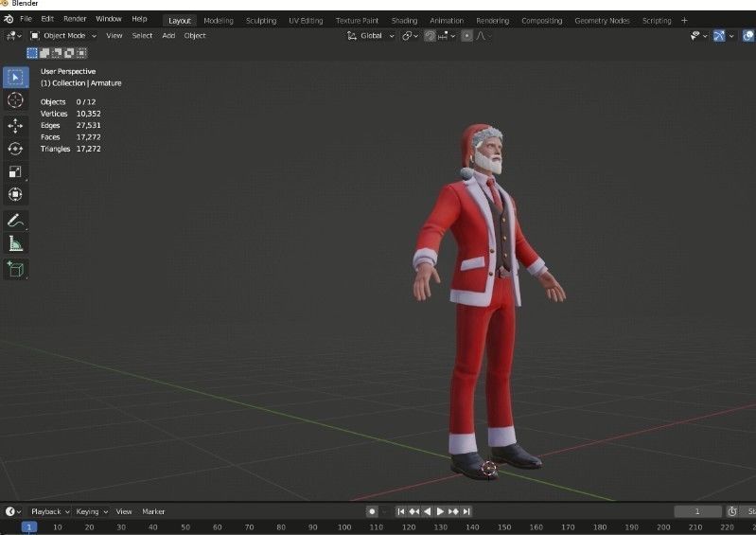Add a new workspace with plus button
Image resolution: width=756 pixels, height=535 pixels.
pyautogui.click(x=684, y=20)
